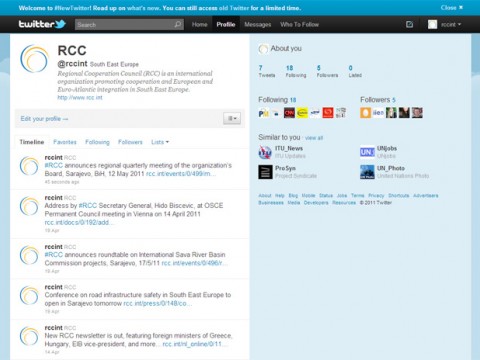Switch to the Followers tab
The image size is (480, 360).
click(130, 142)
